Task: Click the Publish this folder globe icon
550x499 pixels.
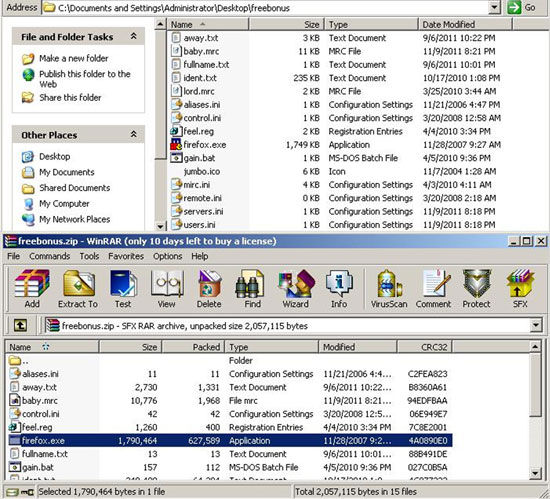Action: coord(28,74)
